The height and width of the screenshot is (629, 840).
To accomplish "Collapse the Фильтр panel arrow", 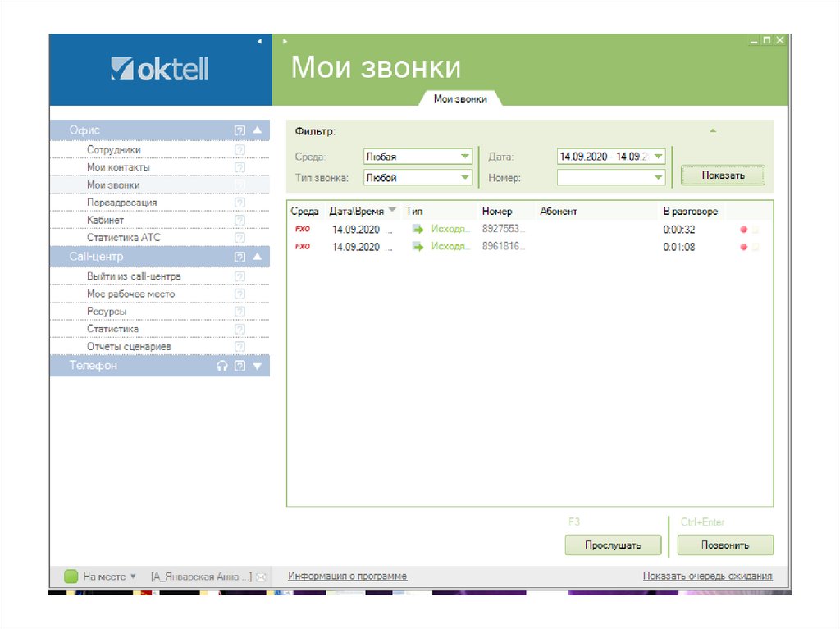I will 713,130.
